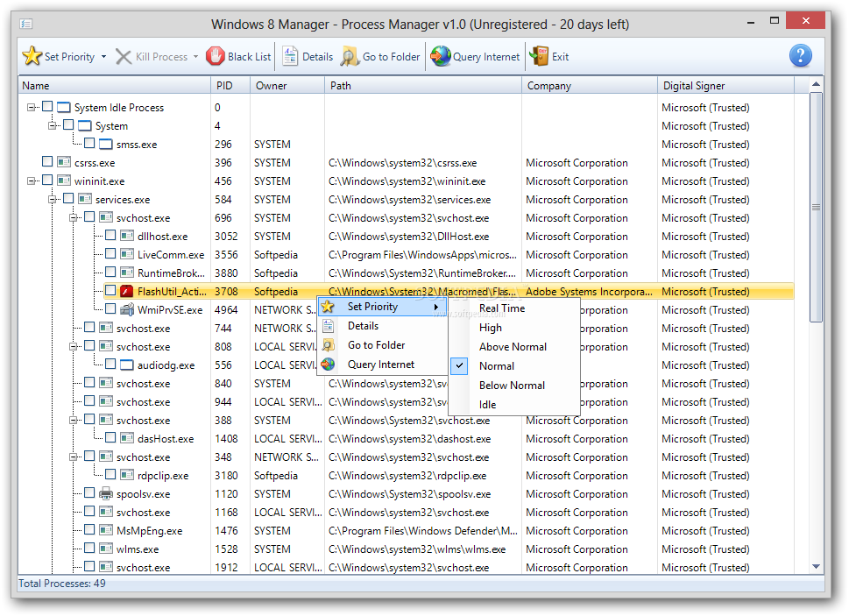Choose Normal priority in submenu
Viewport: 849px width, 616px height.
(x=515, y=366)
